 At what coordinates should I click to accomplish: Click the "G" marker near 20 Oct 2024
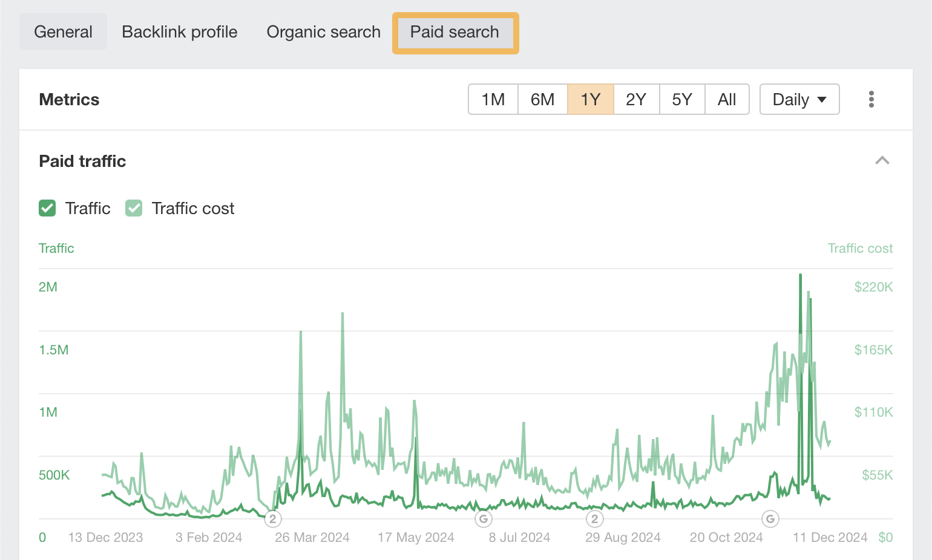point(770,519)
